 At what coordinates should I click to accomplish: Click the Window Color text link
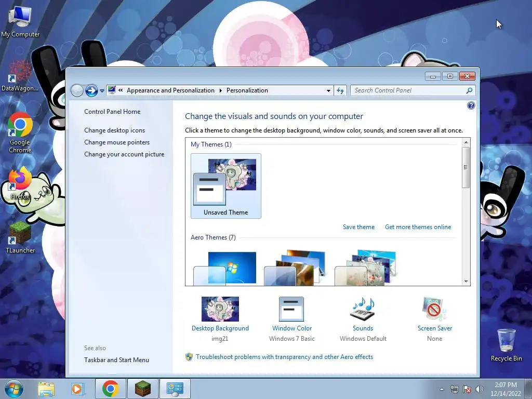pyautogui.click(x=292, y=328)
